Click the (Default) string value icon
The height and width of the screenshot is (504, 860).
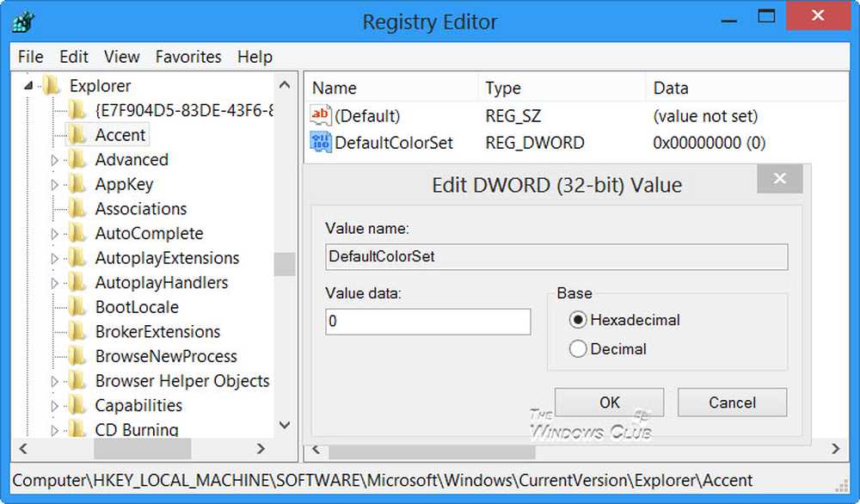[x=320, y=116]
